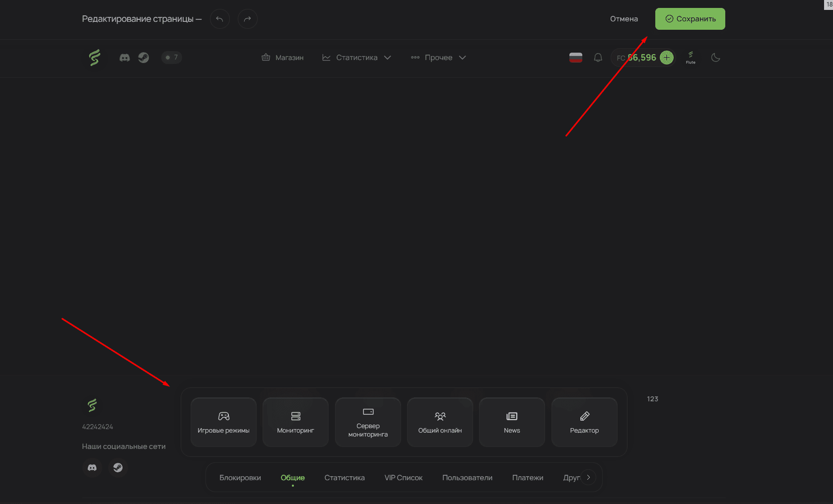
Task: Click the redo arrow icon
Action: point(247,19)
